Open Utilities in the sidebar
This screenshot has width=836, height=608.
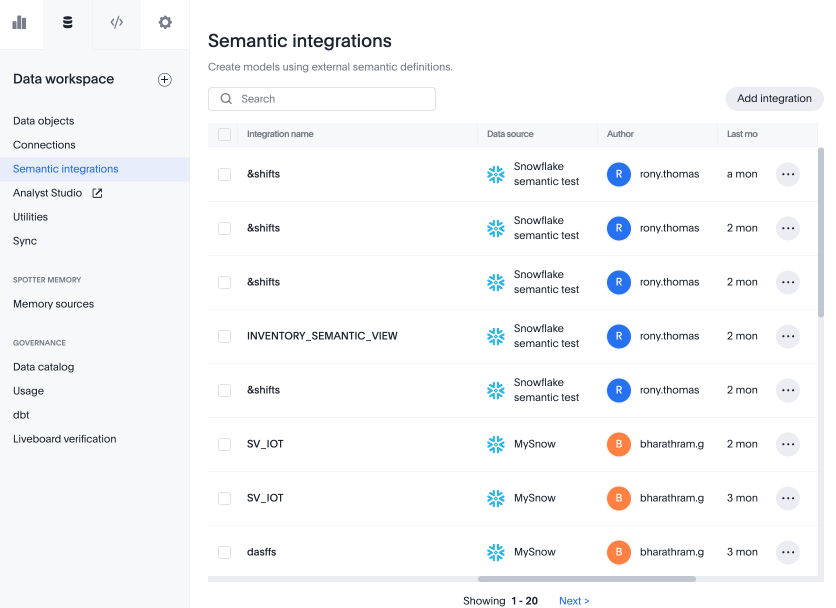pyautogui.click(x=30, y=217)
